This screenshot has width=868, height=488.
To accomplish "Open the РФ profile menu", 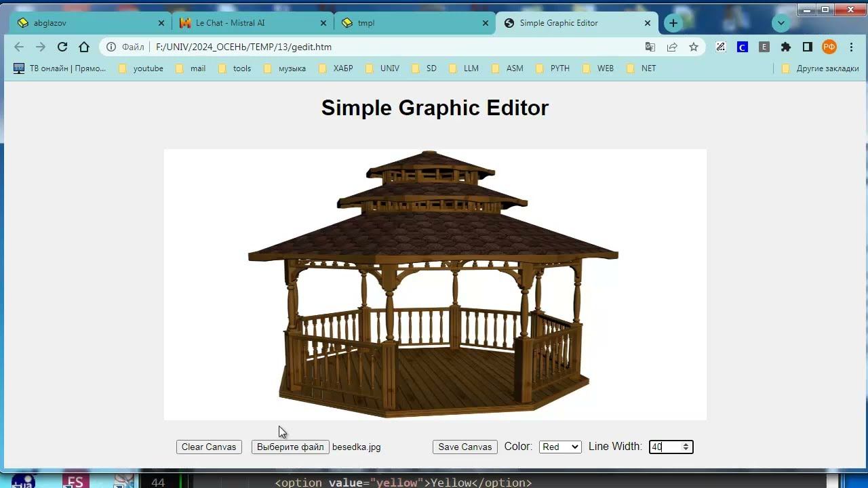I will 829,47.
